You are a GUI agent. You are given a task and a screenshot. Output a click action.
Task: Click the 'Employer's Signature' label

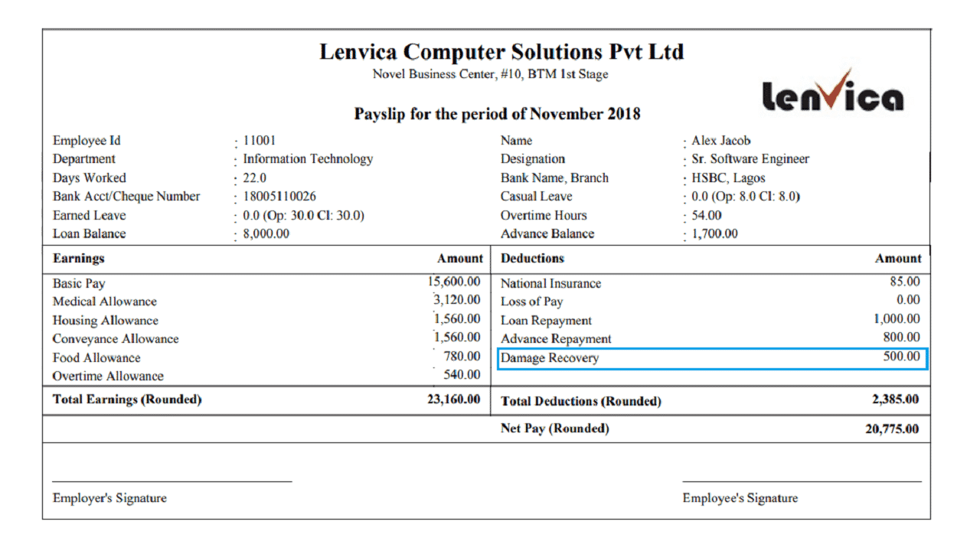pos(109,498)
